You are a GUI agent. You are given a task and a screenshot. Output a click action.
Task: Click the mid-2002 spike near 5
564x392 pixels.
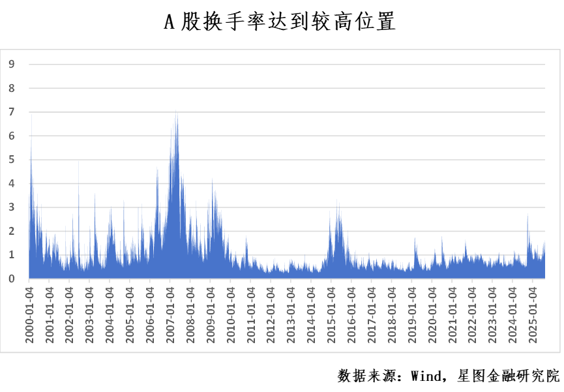[x=79, y=162]
